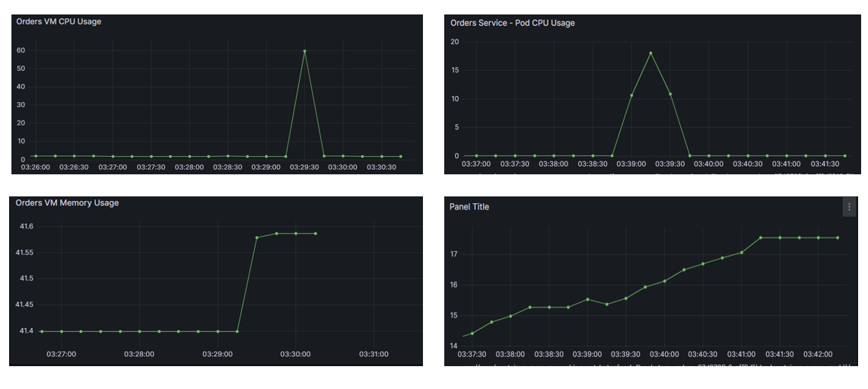
Task: Click the 03:31:00 time label in Orders VM Memory Usage
Action: 374,354
